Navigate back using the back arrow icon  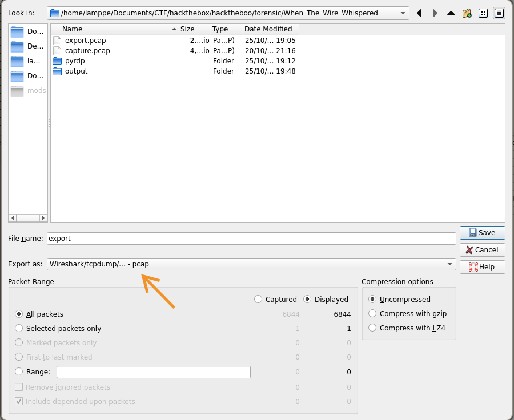419,13
